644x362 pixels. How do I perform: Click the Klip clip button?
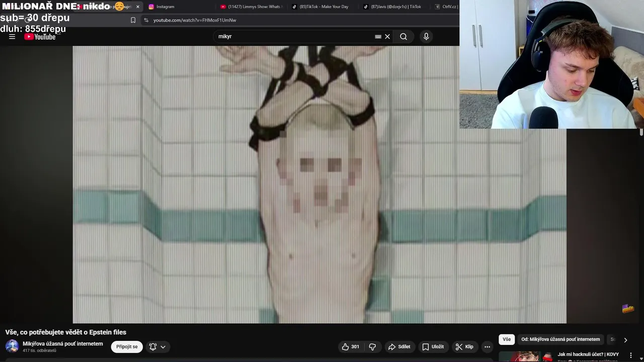[x=464, y=346]
